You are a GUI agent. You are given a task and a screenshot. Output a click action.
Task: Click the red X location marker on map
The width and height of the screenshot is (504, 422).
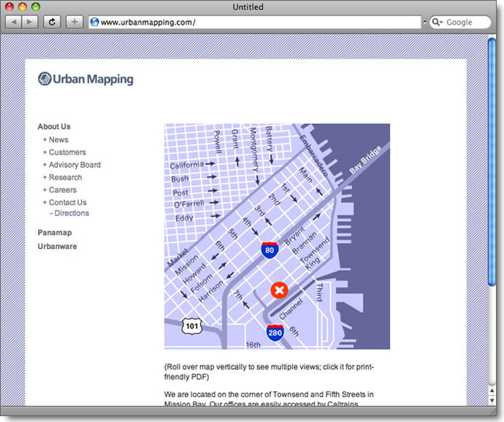pyautogui.click(x=279, y=291)
